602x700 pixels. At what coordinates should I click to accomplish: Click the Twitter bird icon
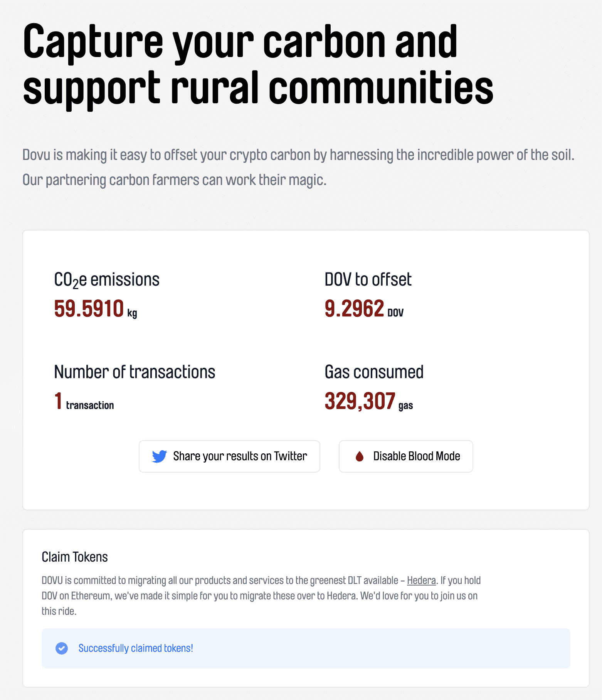(159, 456)
